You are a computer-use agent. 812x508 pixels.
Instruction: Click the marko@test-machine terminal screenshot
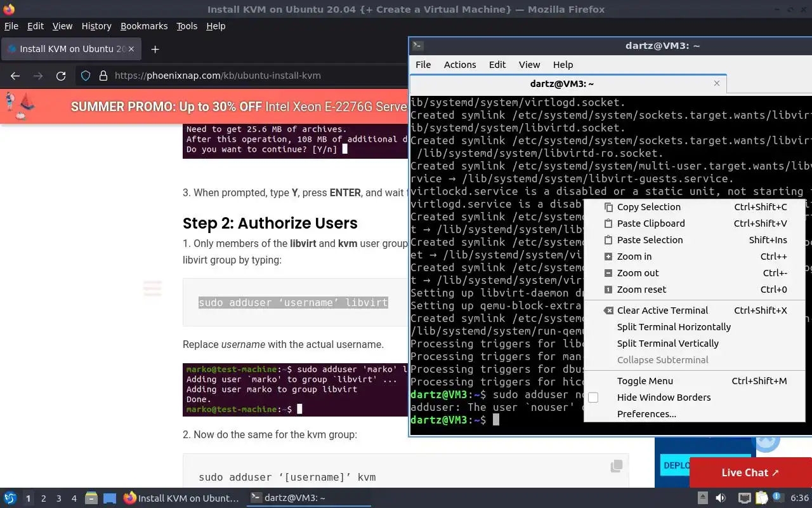click(x=295, y=389)
